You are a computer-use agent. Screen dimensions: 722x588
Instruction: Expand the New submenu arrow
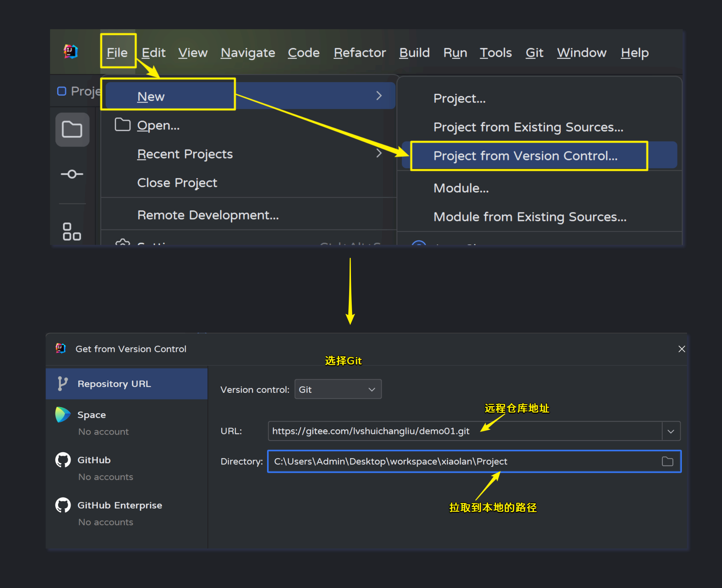[379, 96]
